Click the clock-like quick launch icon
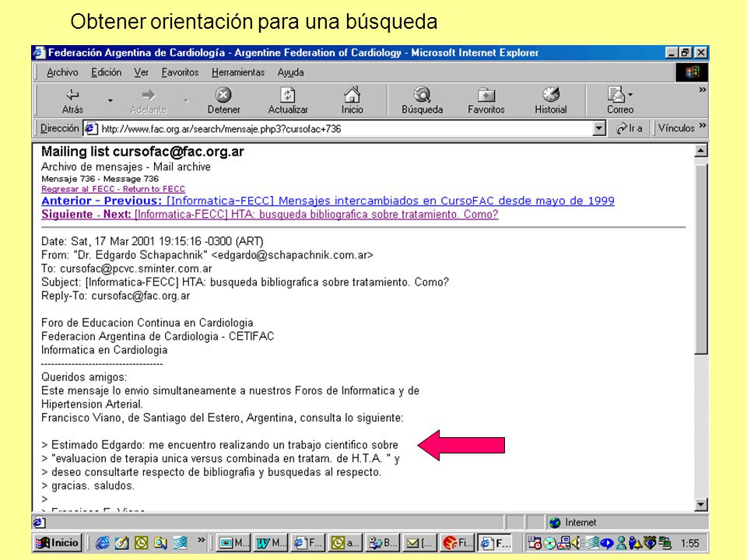 [x=141, y=543]
